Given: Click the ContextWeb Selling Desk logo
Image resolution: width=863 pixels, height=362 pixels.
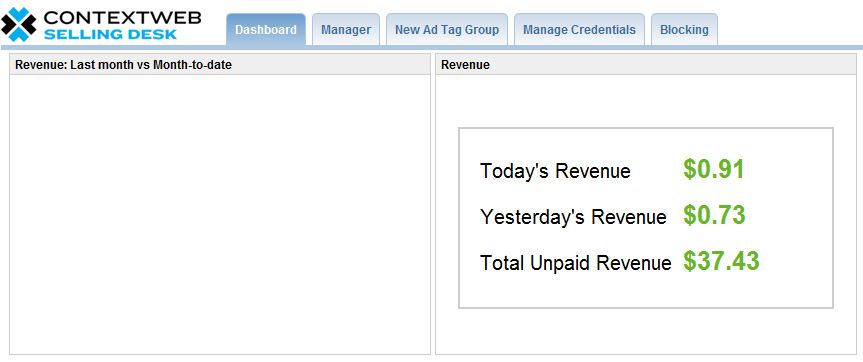Looking at the screenshot, I should tap(101, 24).
